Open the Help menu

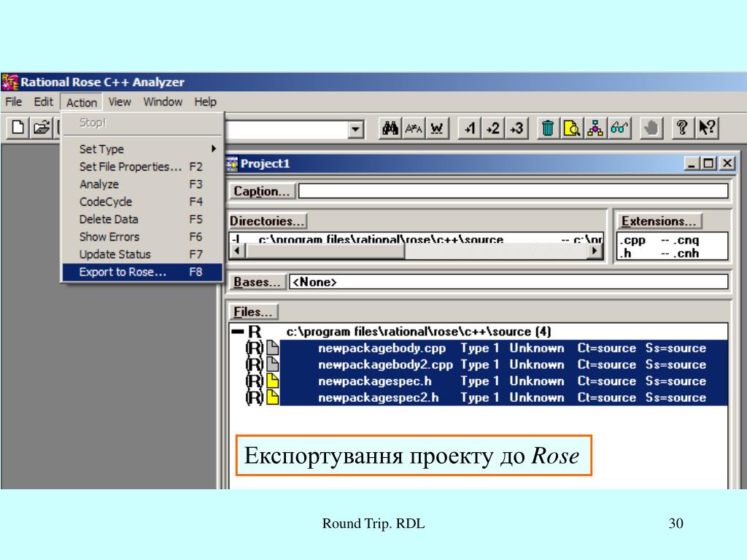[205, 102]
